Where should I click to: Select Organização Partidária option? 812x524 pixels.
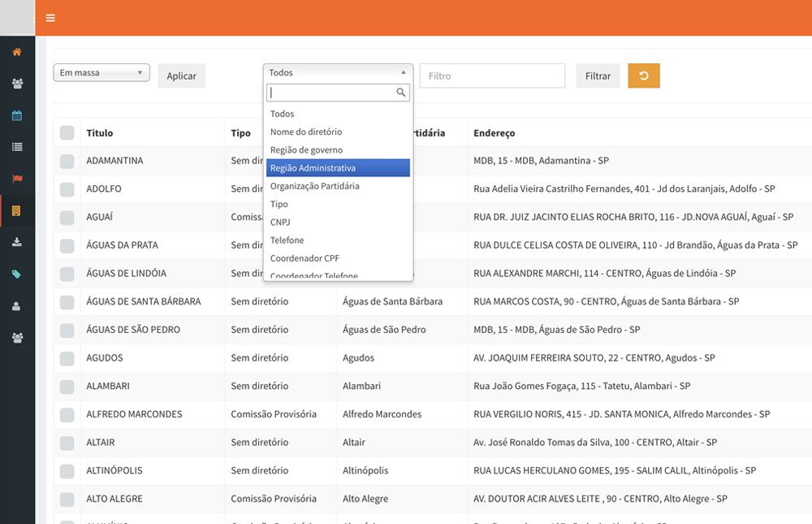click(x=338, y=186)
